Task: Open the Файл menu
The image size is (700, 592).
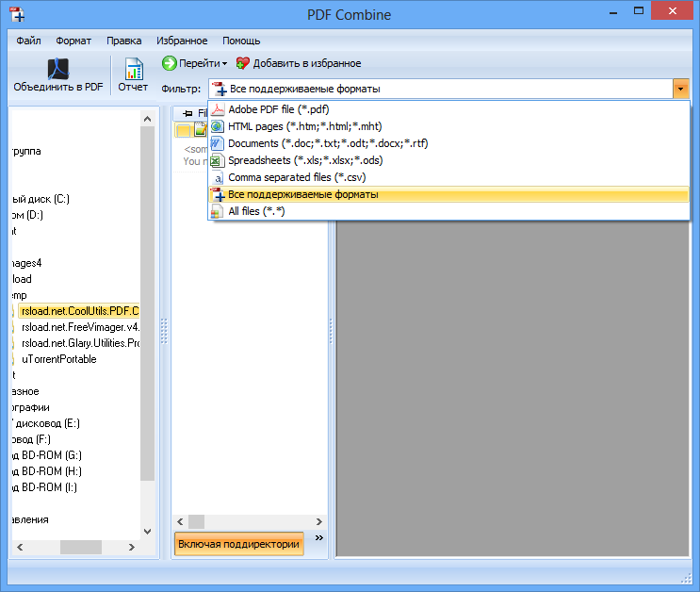Action: coord(28,41)
